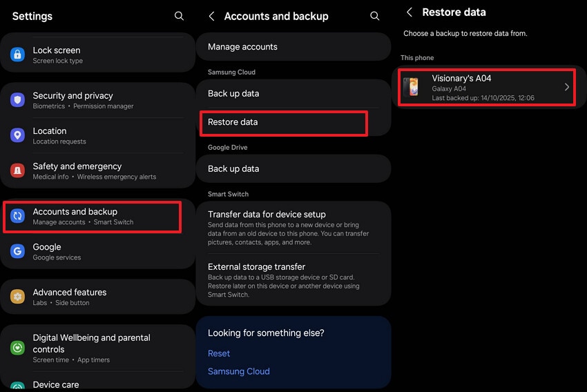Tap the Safety and emergency red icon
Image resolution: width=587 pixels, height=392 pixels.
coord(17,170)
